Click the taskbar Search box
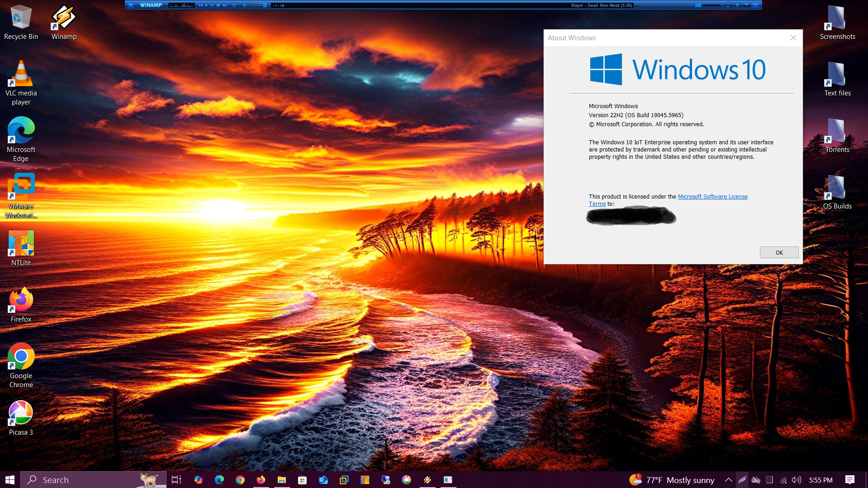 click(x=94, y=480)
